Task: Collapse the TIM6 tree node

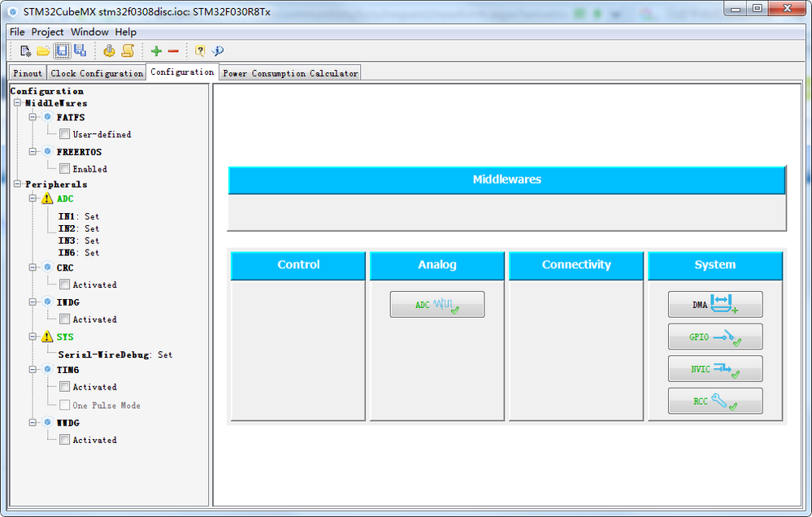Action: point(33,370)
